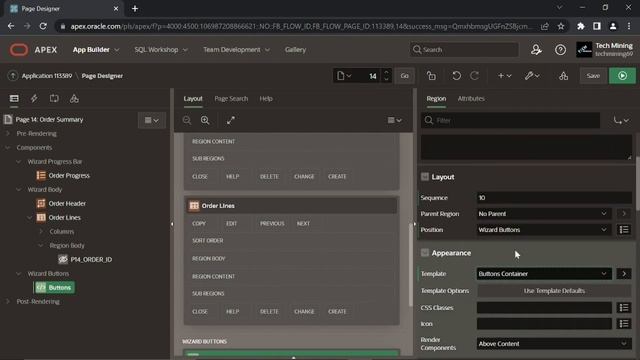Click the property Filter search field

coord(511,120)
